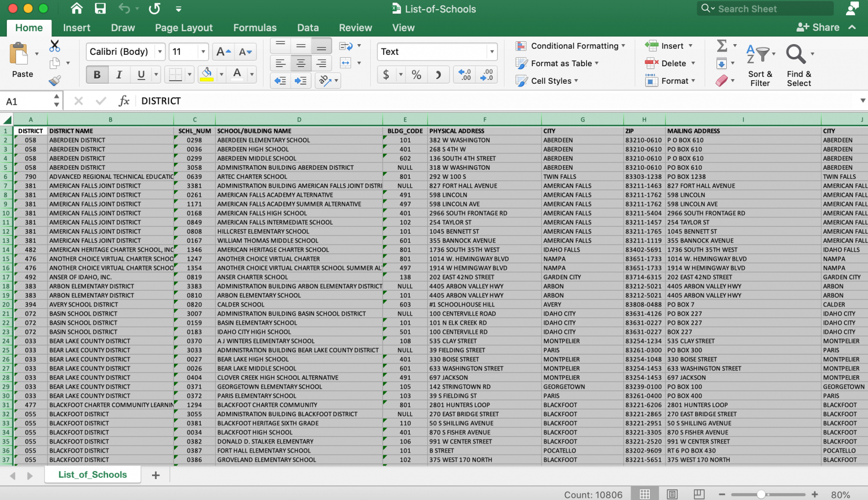Apply currency number format
The image size is (868, 500).
pyautogui.click(x=387, y=74)
